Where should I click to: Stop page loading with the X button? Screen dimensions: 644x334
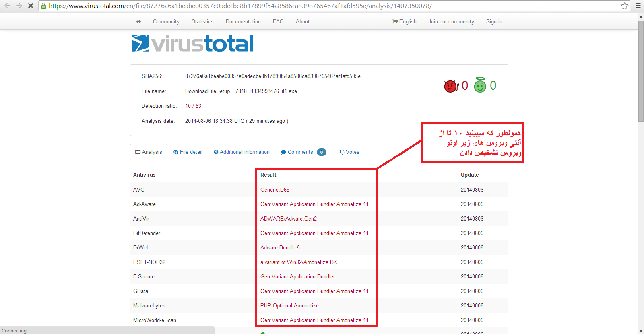click(x=31, y=6)
